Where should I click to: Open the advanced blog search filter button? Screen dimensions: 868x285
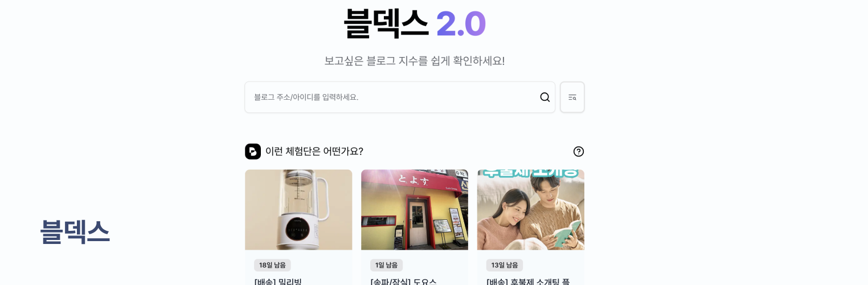[572, 97]
